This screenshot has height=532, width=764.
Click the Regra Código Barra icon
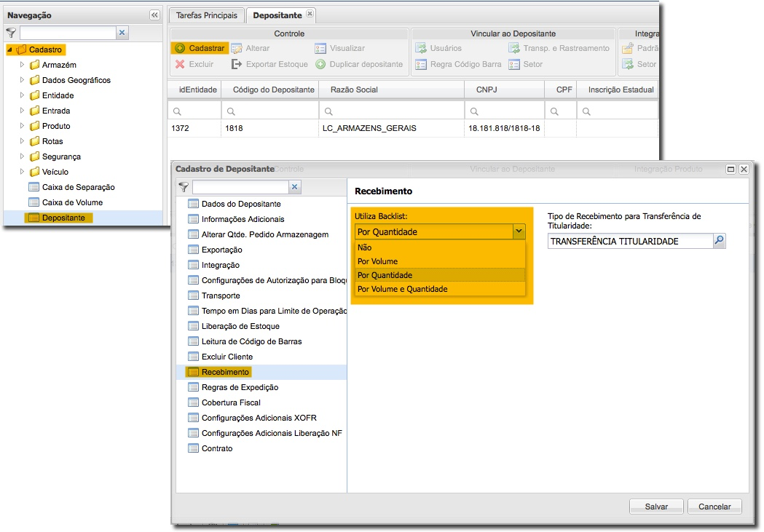[x=420, y=64]
